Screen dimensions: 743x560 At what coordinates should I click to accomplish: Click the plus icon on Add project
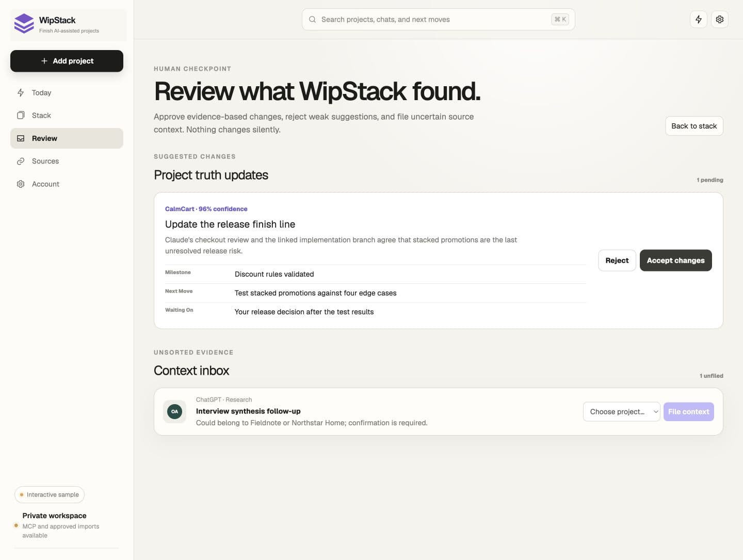coord(44,61)
